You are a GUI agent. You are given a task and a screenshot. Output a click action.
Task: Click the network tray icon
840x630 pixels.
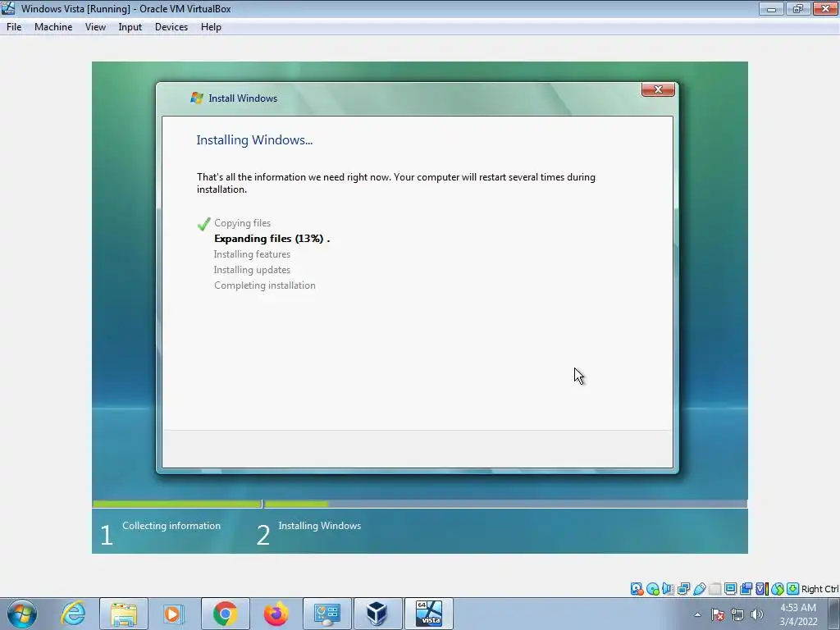coord(737,614)
